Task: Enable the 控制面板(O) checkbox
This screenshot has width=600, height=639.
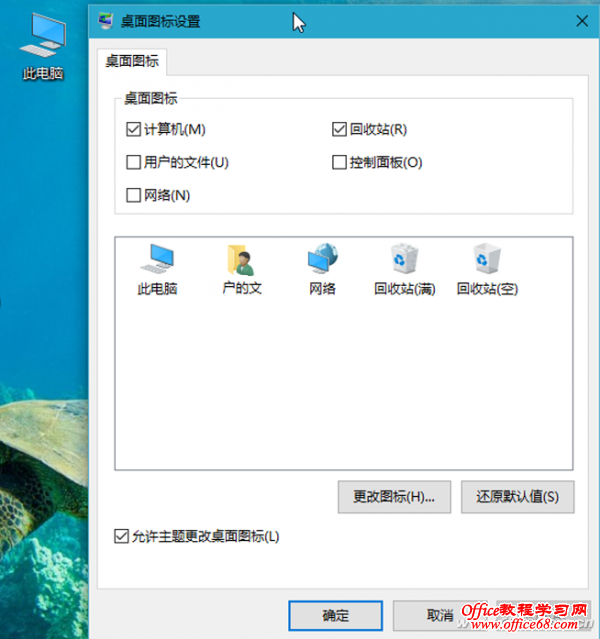Action: 339,162
